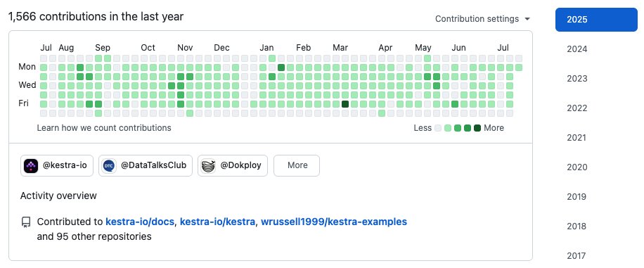Viewport: 644px width, 268px height.
Task: Click the Activity overview heading
Action: pyautogui.click(x=58, y=196)
